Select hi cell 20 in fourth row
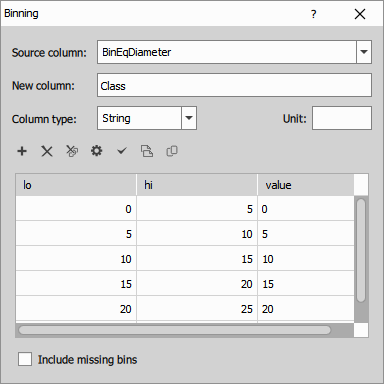Screen dimensions: 384x384 pos(197,284)
